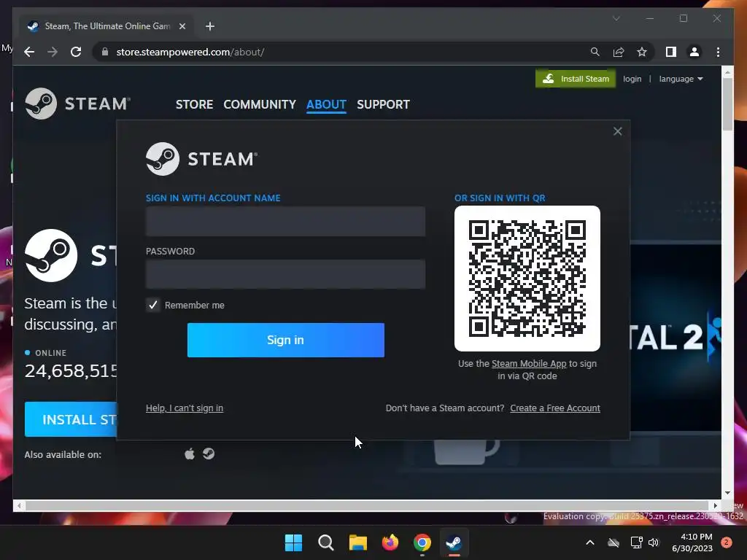The image size is (747, 560).
Task: Close the sign-in dialog with X
Action: click(617, 131)
